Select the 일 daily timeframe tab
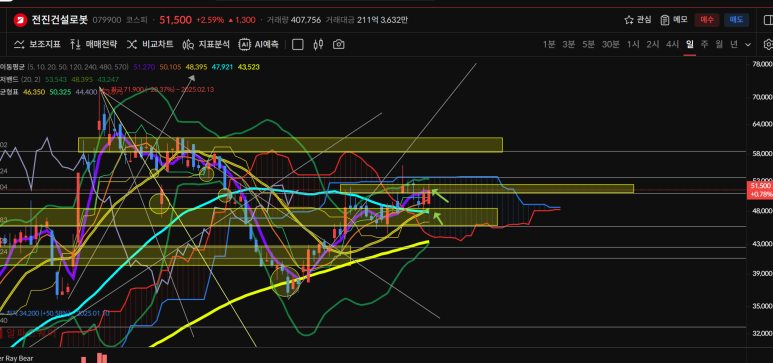Image resolution: width=773 pixels, height=363 pixels. [690, 44]
